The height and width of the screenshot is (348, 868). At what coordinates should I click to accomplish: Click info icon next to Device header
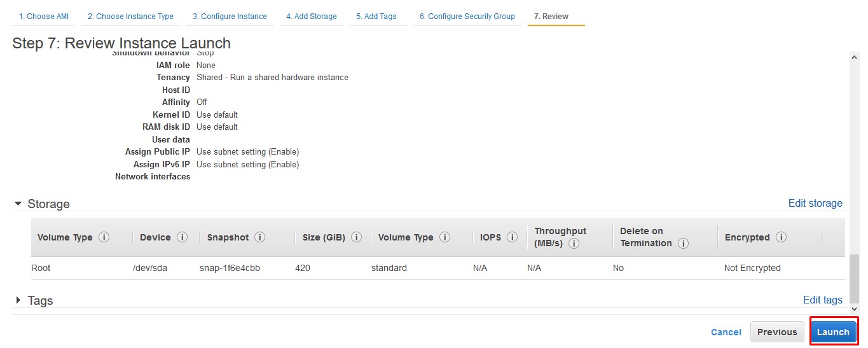[182, 237]
